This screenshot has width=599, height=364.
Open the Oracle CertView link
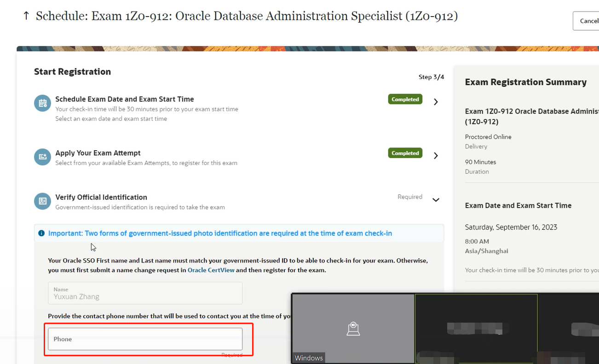(211, 270)
